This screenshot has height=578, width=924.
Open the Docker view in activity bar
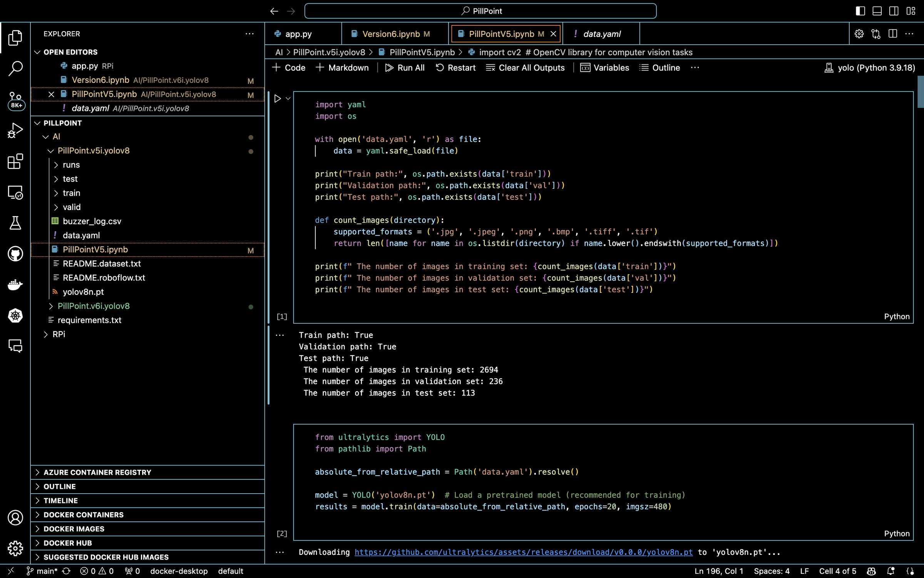tap(15, 285)
